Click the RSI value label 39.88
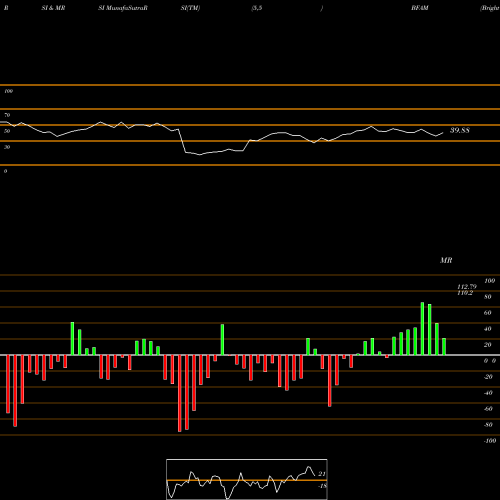The image size is (500, 500). pos(460,130)
